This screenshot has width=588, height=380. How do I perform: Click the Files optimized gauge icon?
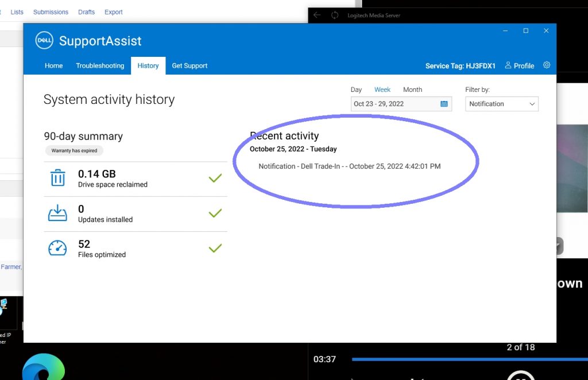coord(57,248)
